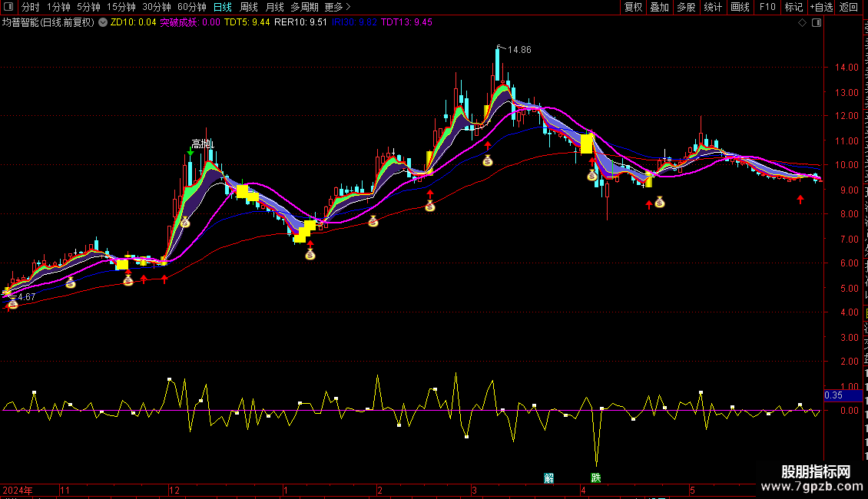Click the green 高抛 sell arrow marker
This screenshot has width=868, height=499.
190,153
